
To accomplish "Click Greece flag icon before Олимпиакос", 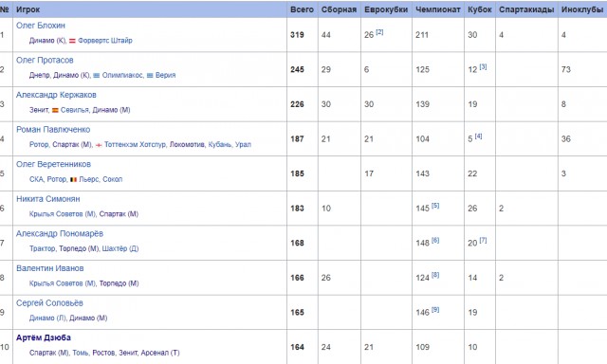I will coord(97,76).
